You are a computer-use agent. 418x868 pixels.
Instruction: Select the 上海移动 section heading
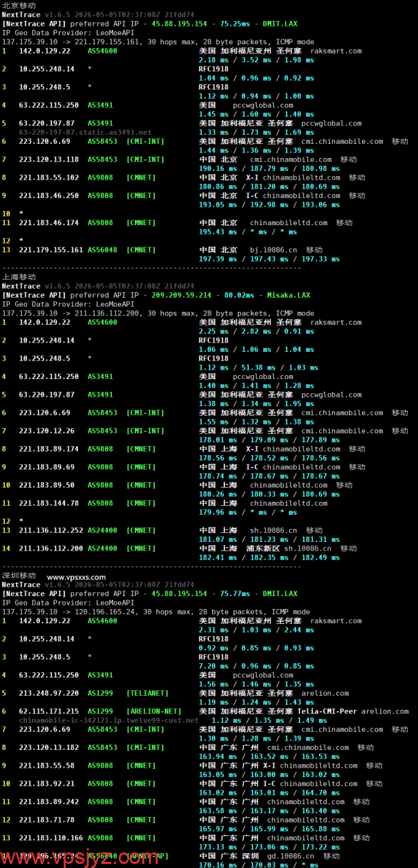coord(19,277)
